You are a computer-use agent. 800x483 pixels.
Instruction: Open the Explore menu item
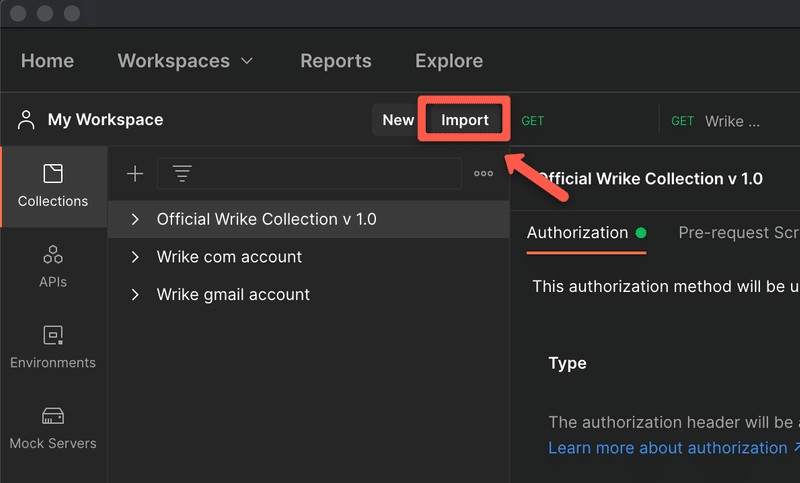pos(449,61)
